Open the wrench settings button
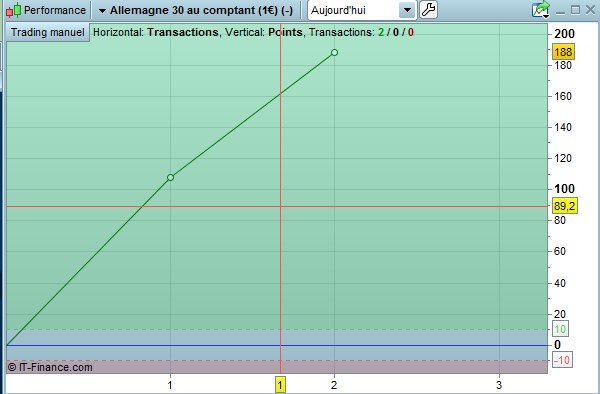600x394 pixels. (x=429, y=10)
